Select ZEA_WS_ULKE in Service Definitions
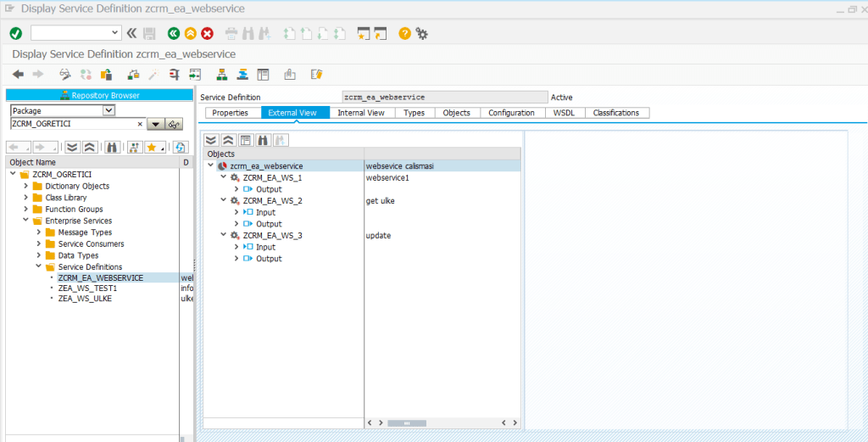Image resolution: width=868 pixels, height=442 pixels. (85, 299)
